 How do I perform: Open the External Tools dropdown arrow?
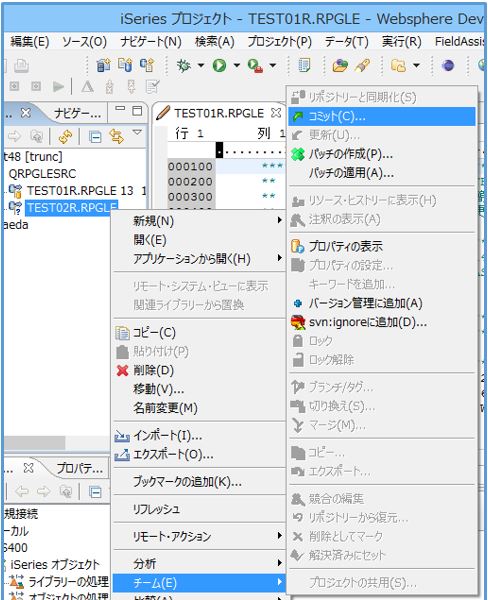tap(273, 65)
